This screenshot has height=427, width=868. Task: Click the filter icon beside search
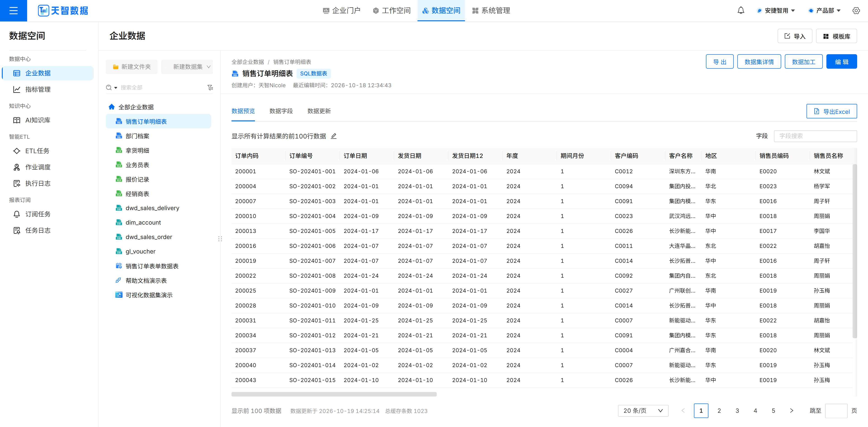pyautogui.click(x=210, y=88)
